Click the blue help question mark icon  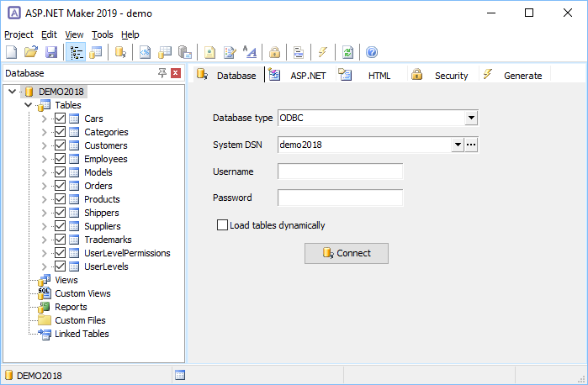[x=372, y=52]
